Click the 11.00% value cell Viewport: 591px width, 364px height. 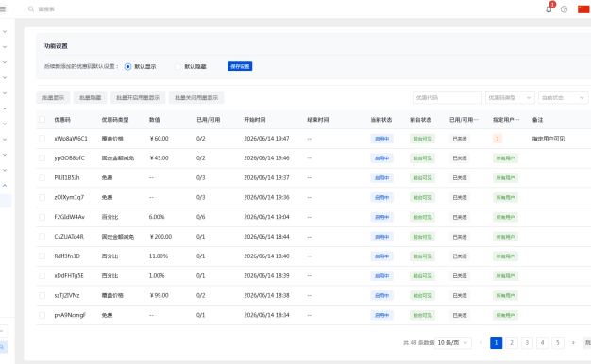coord(159,256)
